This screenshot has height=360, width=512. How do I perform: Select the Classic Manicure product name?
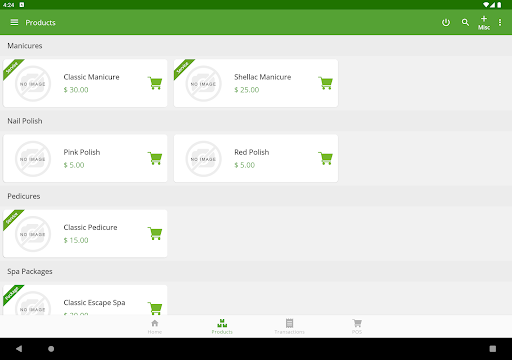click(91, 77)
